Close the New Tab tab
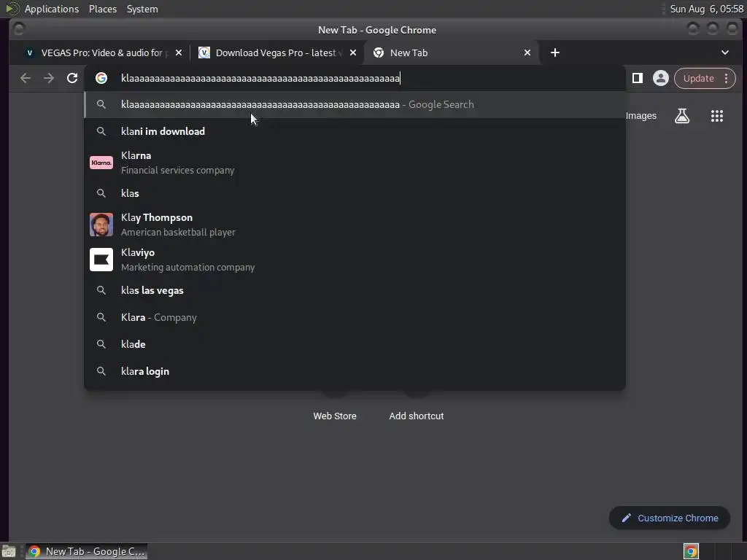The width and height of the screenshot is (747, 560). click(x=527, y=52)
